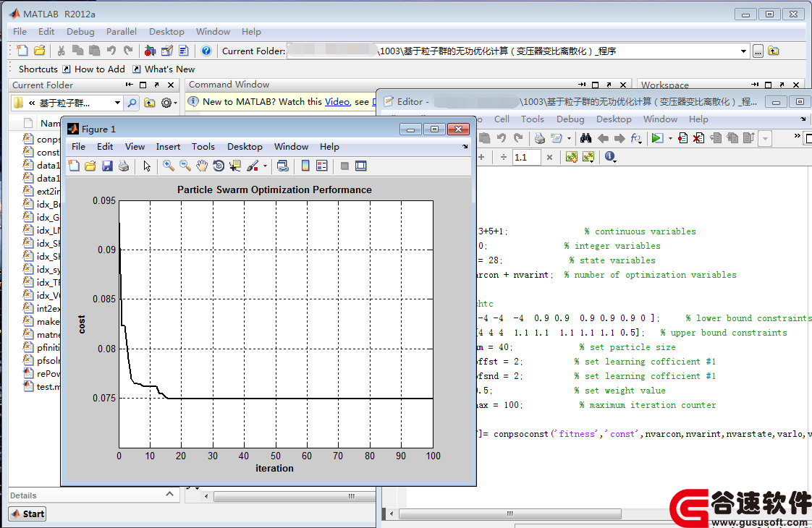This screenshot has width=812, height=528.
Task: Click the Cut scissors icon in MATLAB toolbar
Action: pyautogui.click(x=61, y=51)
